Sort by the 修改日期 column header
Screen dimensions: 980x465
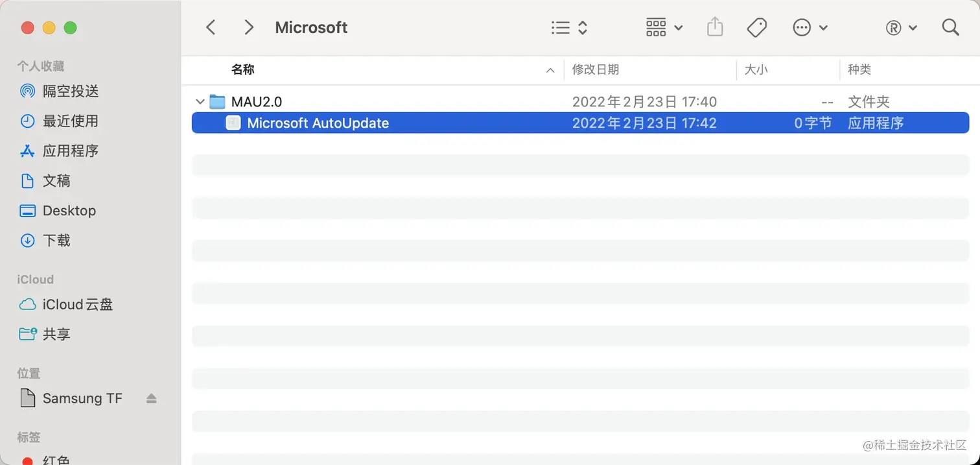[596, 69]
